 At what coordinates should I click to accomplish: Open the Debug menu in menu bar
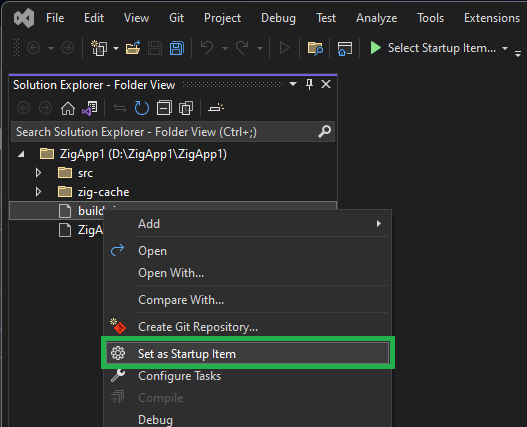click(x=278, y=18)
